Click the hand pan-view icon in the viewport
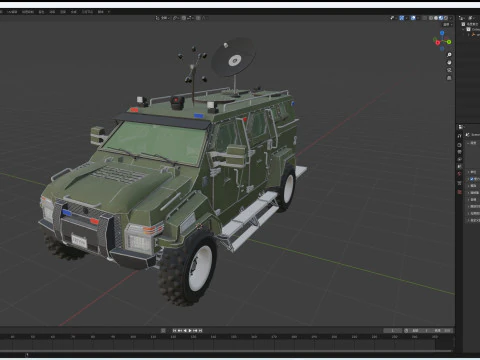480x360 pixels. coord(449,62)
